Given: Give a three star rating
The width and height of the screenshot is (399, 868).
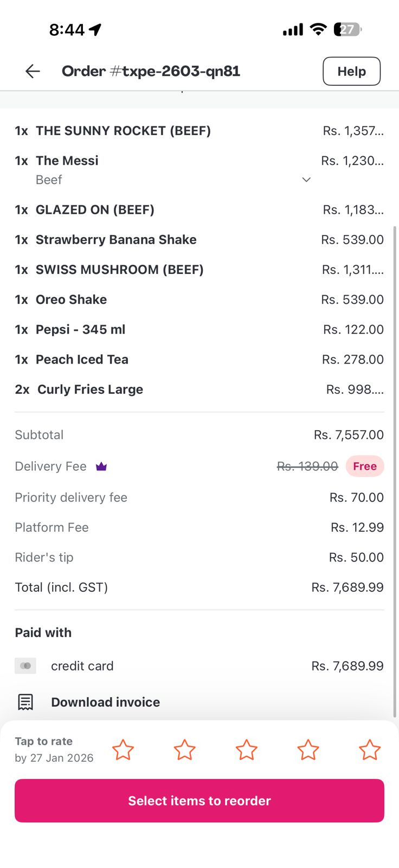Looking at the screenshot, I should click(246, 750).
